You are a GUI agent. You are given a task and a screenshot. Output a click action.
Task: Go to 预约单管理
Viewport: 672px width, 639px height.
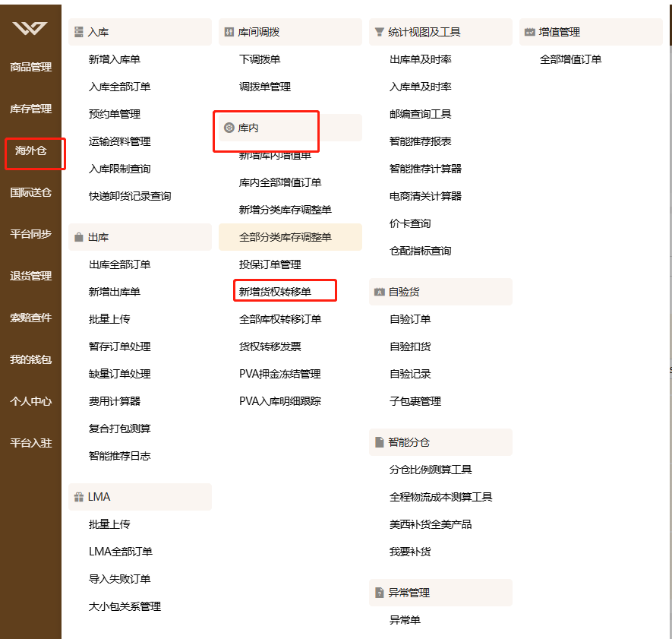115,114
